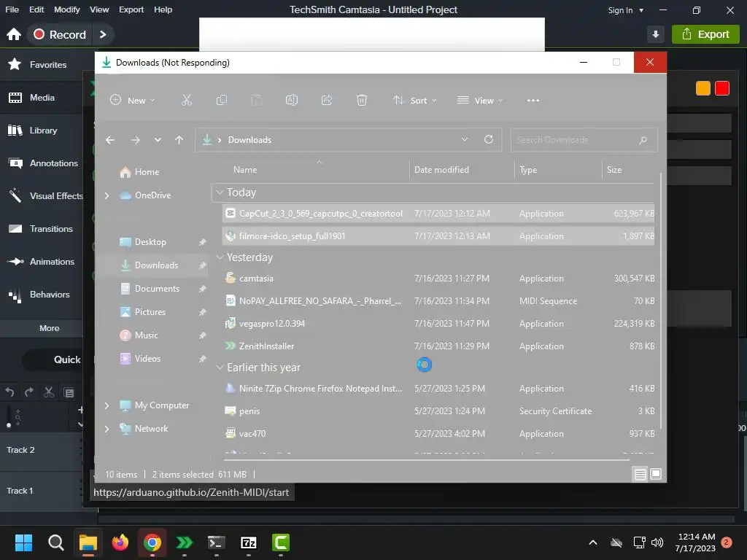Viewport: 747px width, 560px height.
Task: Open the Export menu
Action: click(131, 9)
